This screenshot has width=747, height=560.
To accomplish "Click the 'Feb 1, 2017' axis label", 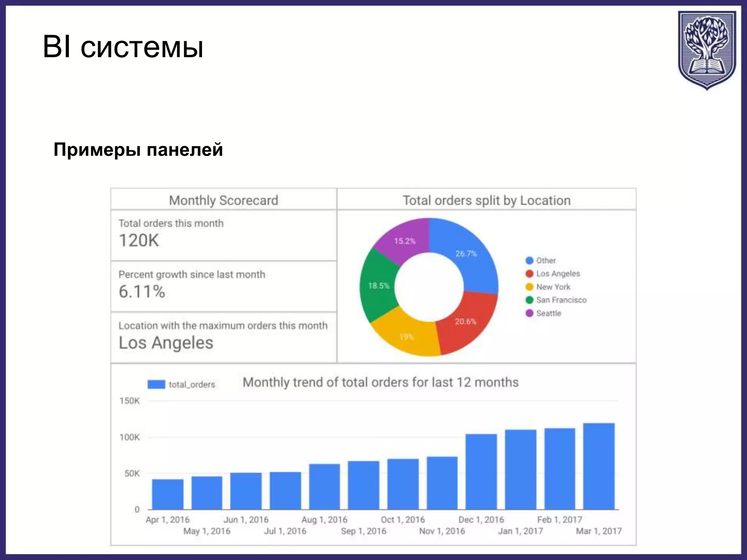I will click(560, 520).
